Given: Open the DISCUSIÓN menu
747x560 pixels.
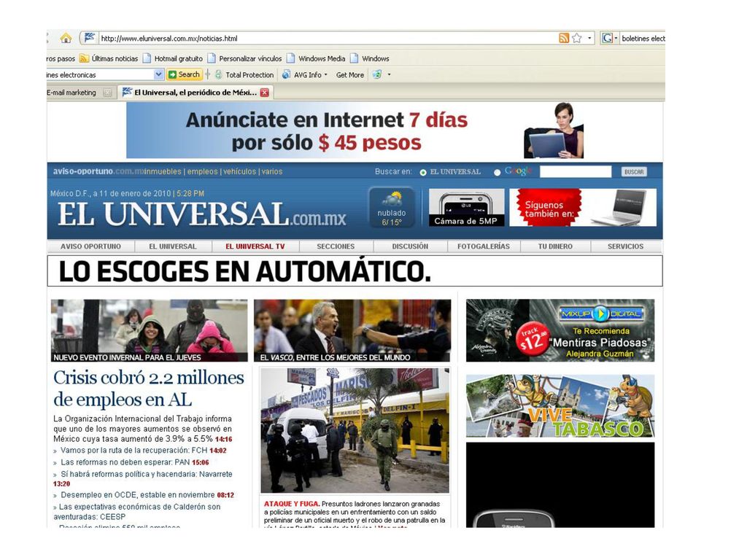Looking at the screenshot, I should [x=410, y=246].
